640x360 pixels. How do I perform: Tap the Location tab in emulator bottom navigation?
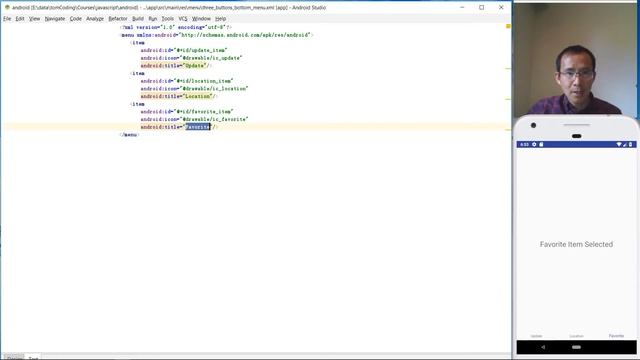[x=576, y=336]
